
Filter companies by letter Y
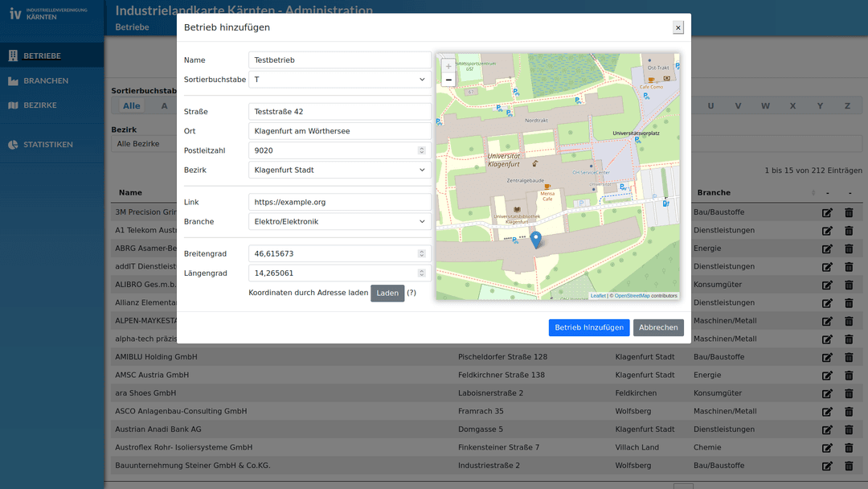820,106
